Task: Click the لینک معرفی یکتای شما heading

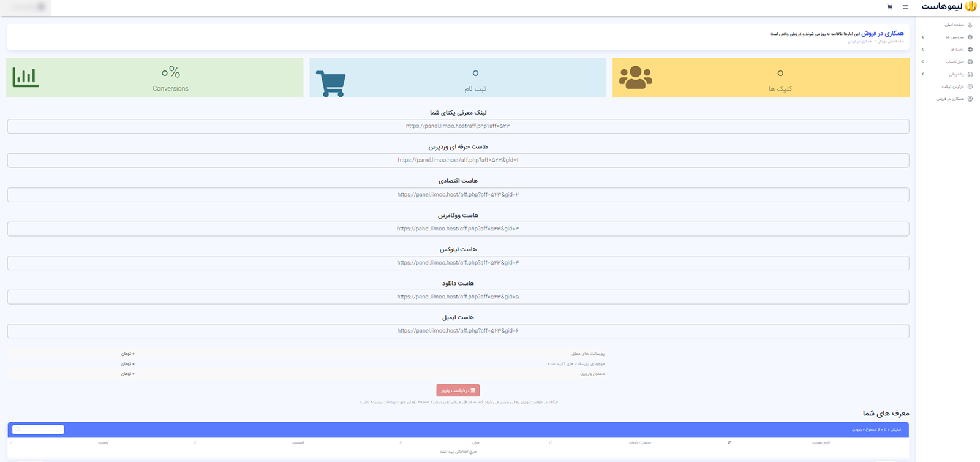Action: (458, 113)
